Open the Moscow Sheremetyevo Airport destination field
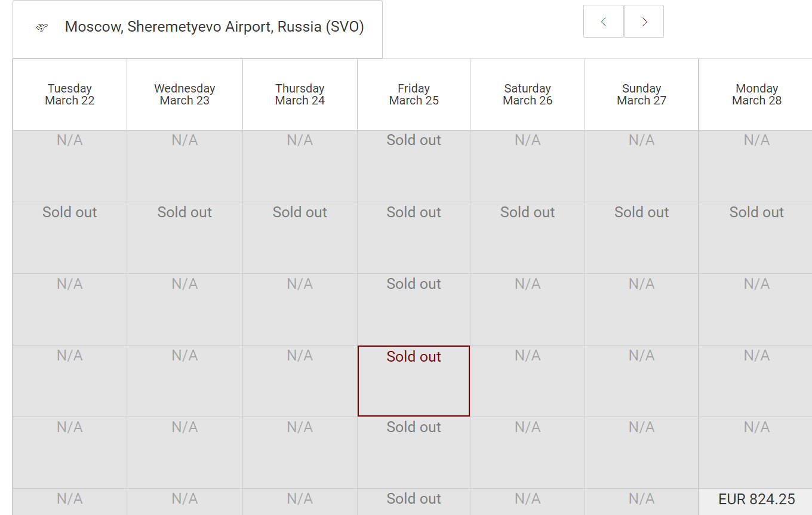 214,27
